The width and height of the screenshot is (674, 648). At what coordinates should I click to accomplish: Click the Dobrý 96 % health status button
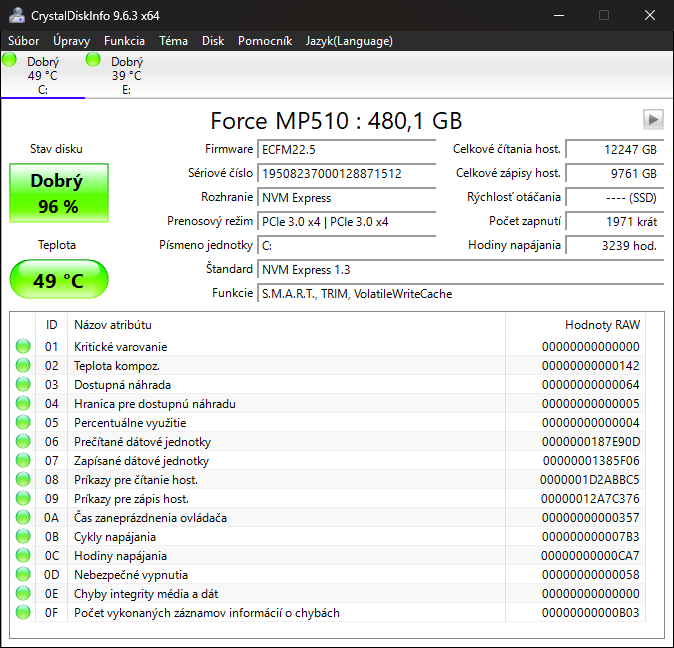point(59,193)
